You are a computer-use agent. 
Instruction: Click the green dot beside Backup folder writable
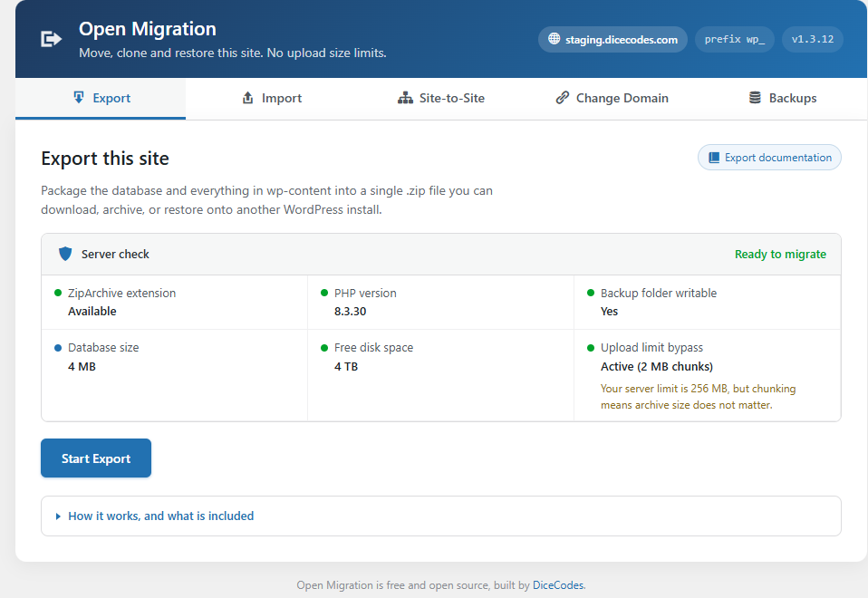coord(591,293)
